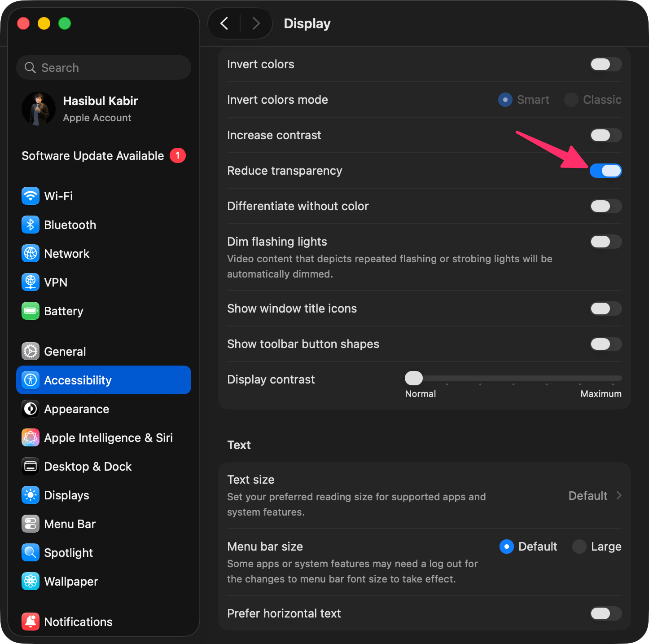Choose Default menu bar size
This screenshot has height=644, width=649.
[507, 547]
